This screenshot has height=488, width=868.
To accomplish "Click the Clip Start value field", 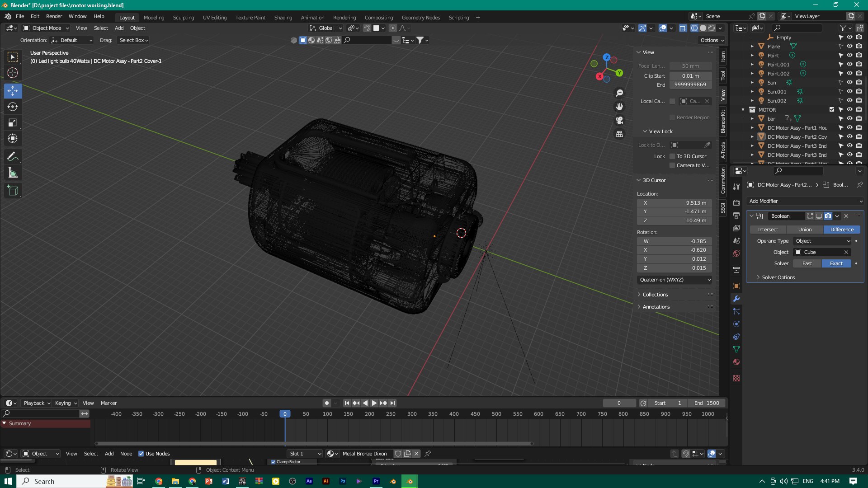I will pyautogui.click(x=691, y=76).
